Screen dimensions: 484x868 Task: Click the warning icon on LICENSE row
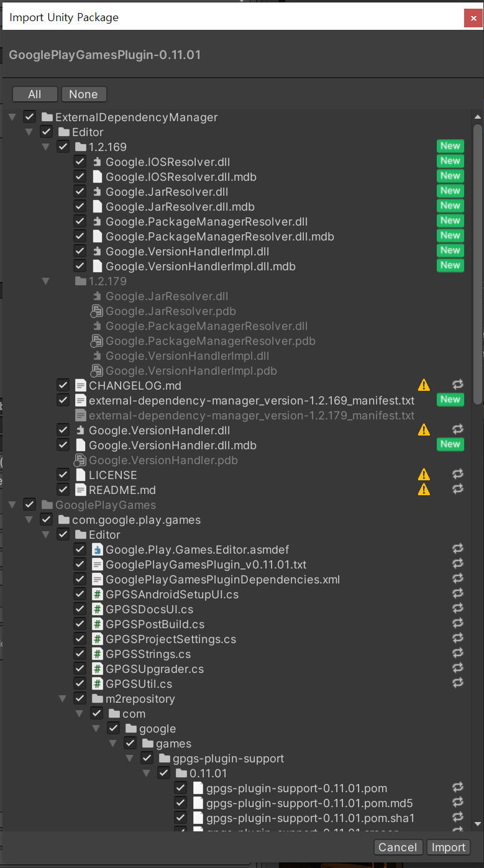(x=424, y=475)
